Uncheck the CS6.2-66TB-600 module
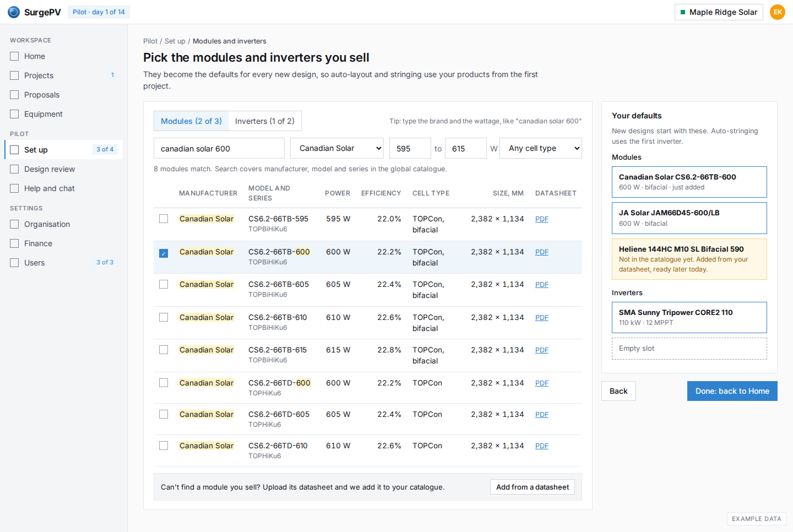 tap(164, 253)
